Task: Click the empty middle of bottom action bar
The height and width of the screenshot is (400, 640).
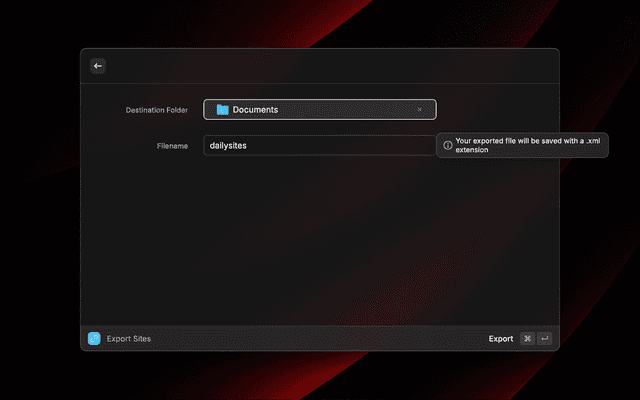Action: [320, 338]
